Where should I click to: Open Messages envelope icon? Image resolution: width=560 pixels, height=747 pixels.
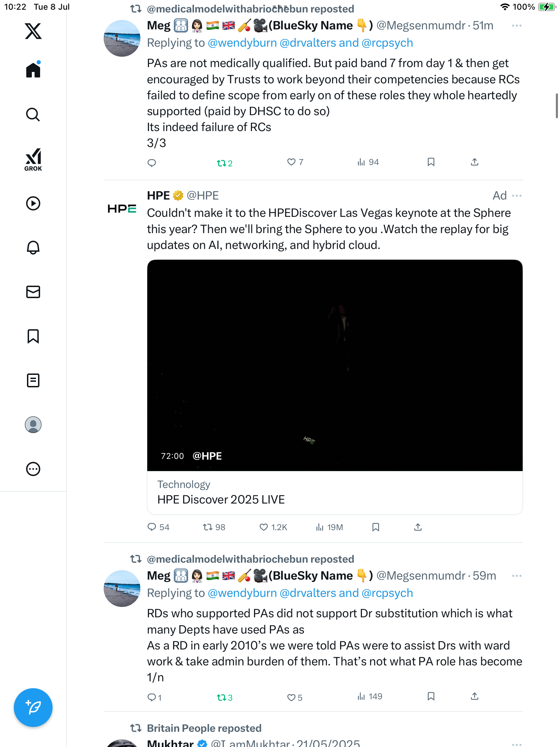click(33, 292)
